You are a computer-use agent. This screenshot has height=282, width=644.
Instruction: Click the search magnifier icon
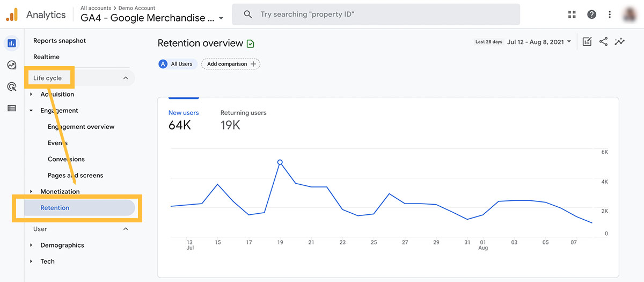[247, 15]
